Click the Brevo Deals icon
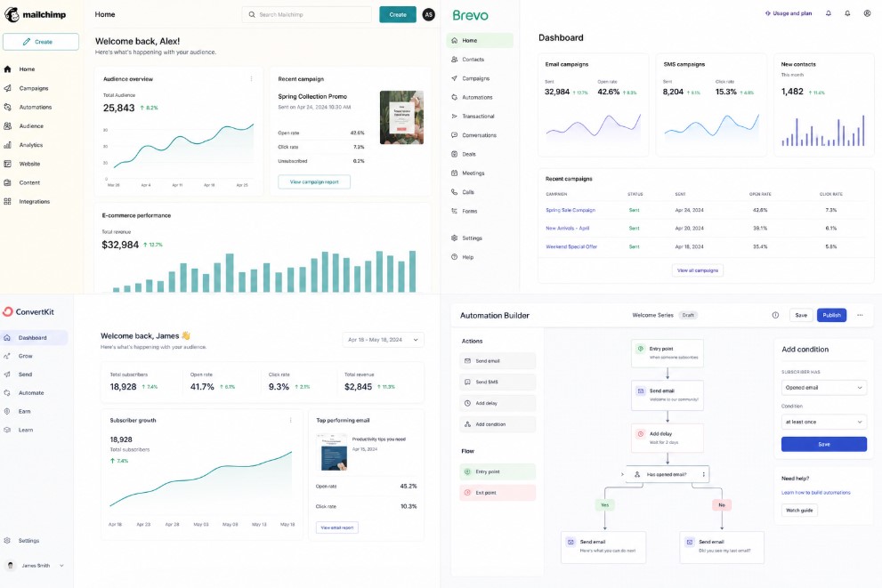This screenshot has height=588, width=882. [455, 154]
